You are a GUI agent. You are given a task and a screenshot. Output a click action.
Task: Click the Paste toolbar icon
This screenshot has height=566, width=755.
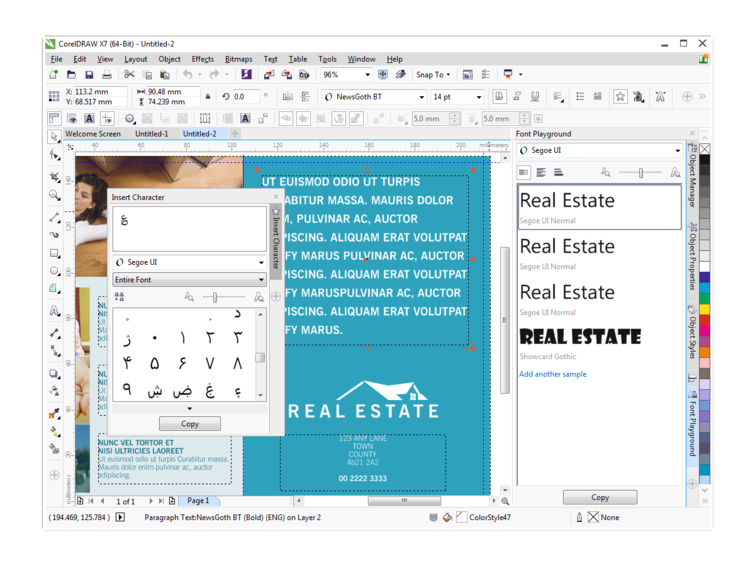tap(165, 75)
